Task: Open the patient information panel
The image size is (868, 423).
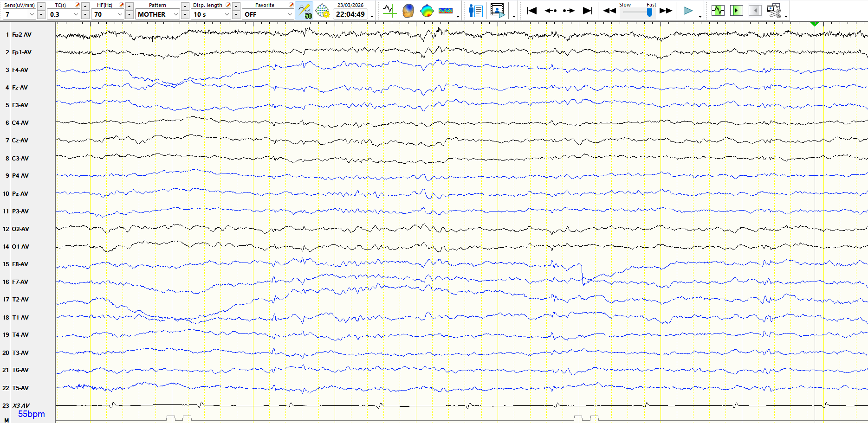Action: pyautogui.click(x=476, y=10)
